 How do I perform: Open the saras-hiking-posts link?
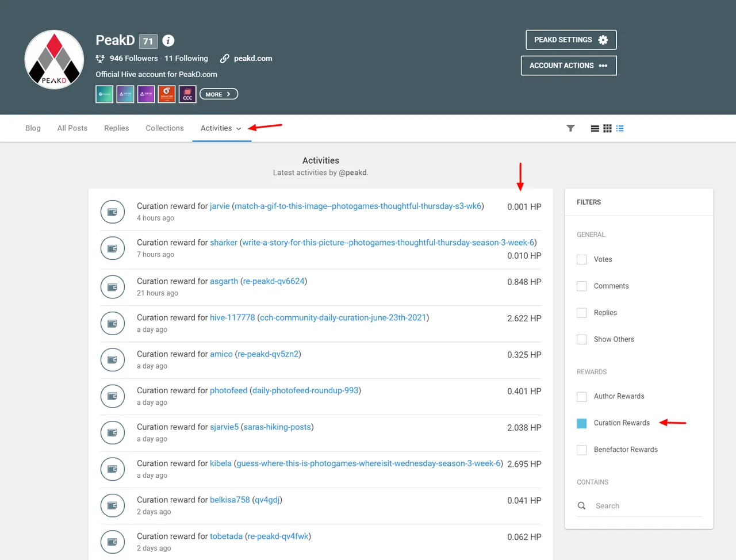coord(277,427)
